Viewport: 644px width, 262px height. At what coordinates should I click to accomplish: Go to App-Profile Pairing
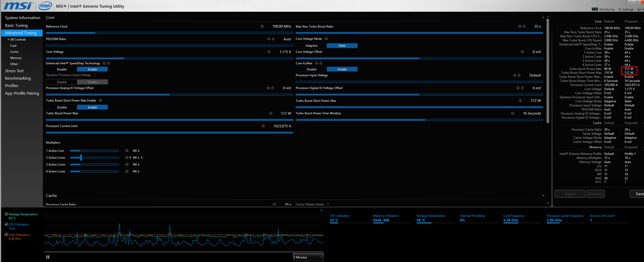[x=22, y=93]
